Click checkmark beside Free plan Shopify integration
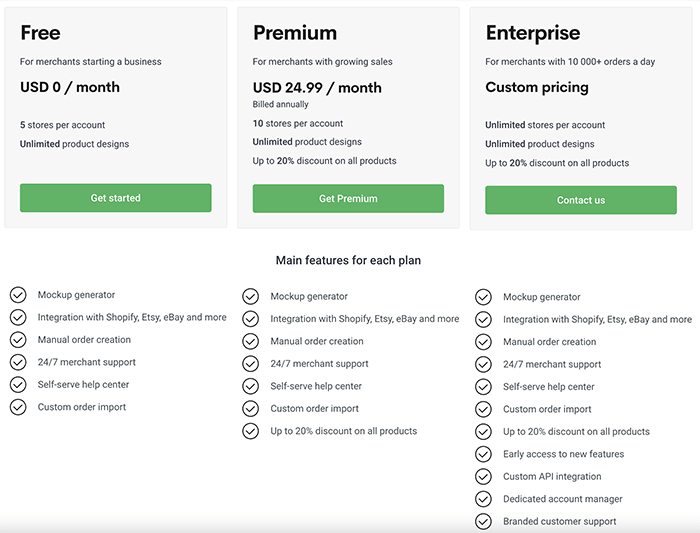700x533 pixels. (x=18, y=317)
